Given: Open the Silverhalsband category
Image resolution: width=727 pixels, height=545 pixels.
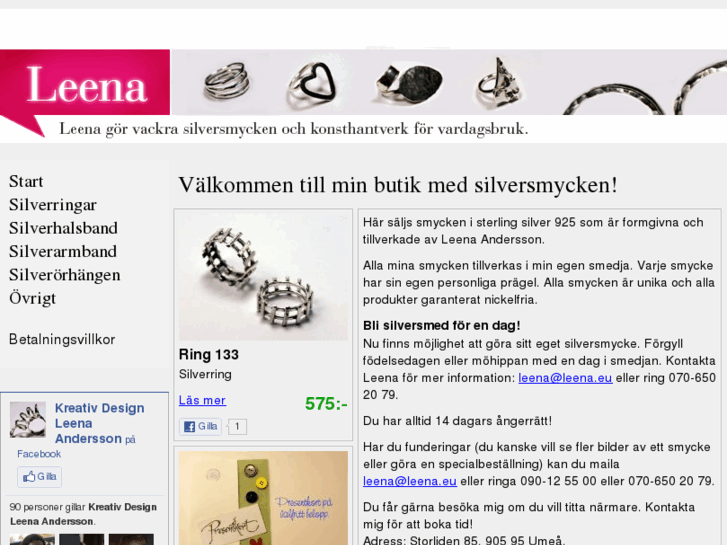Looking at the screenshot, I should [x=63, y=228].
